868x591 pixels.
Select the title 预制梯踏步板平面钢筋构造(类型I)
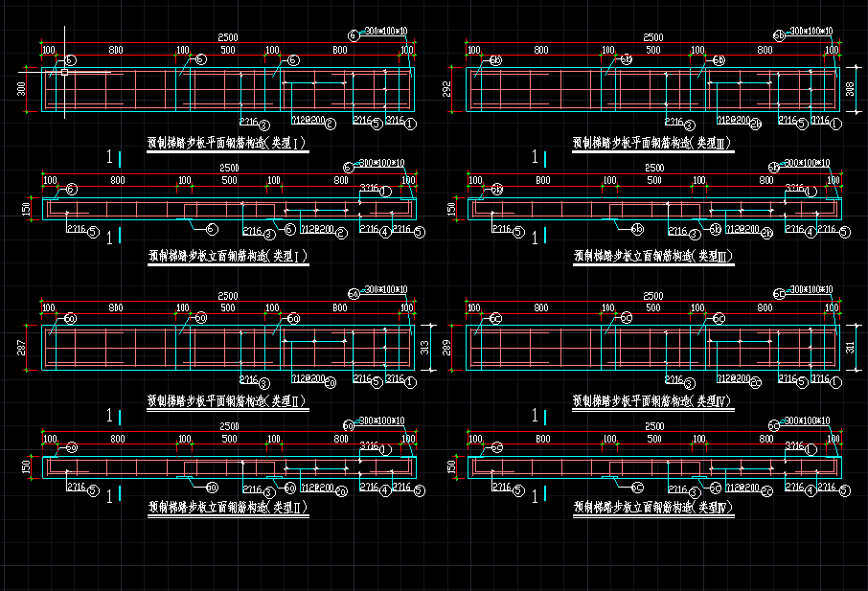227,143
